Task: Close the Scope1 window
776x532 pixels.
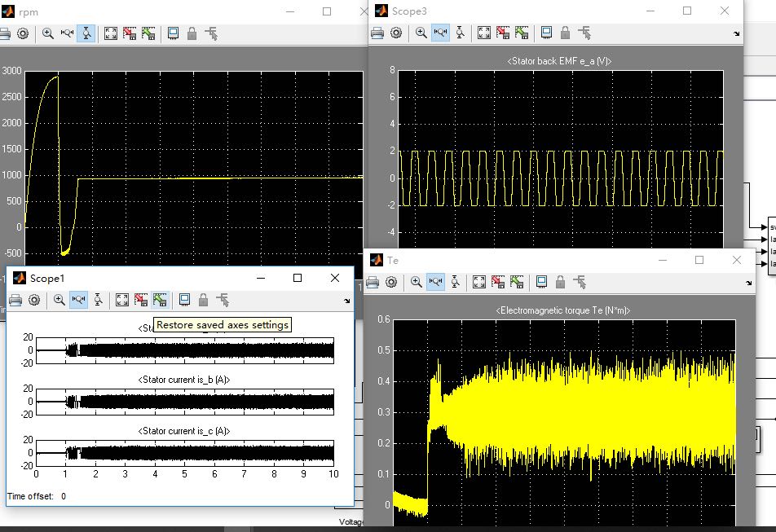Action: coord(335,278)
